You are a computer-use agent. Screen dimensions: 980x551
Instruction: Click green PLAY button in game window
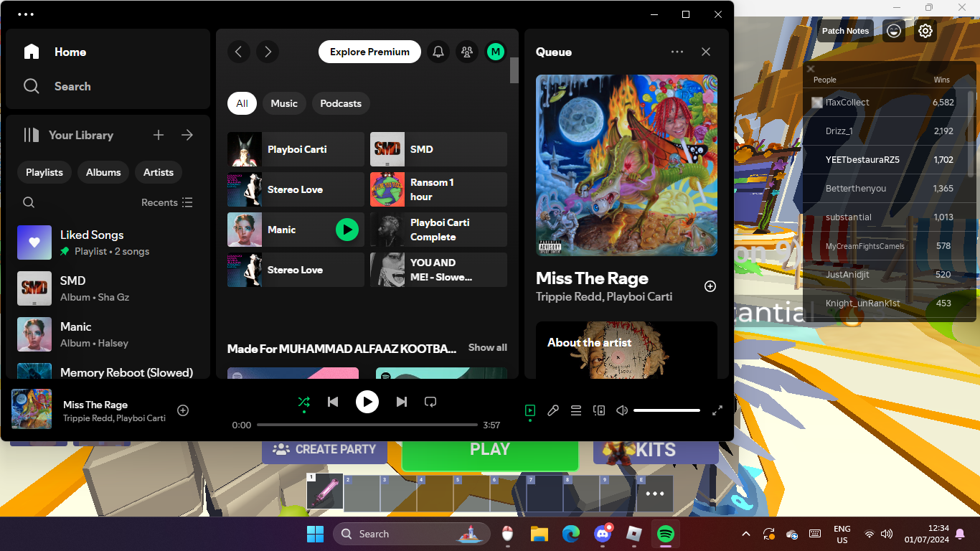(490, 451)
